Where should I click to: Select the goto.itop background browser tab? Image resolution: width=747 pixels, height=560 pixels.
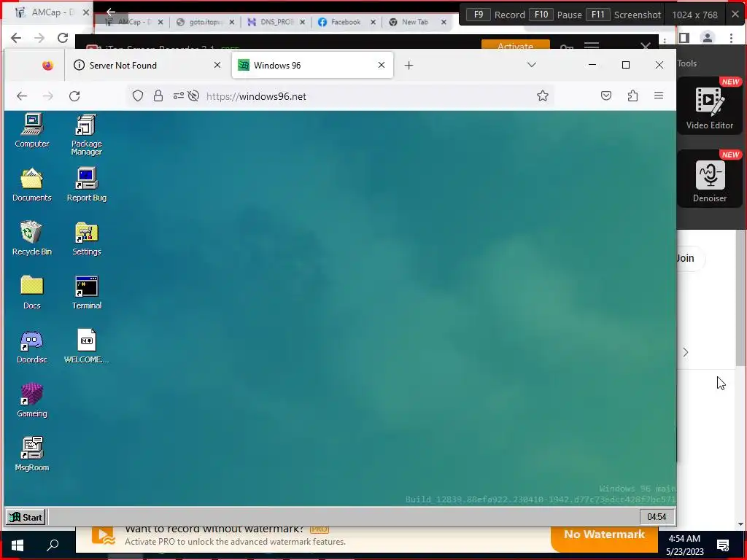(205, 22)
